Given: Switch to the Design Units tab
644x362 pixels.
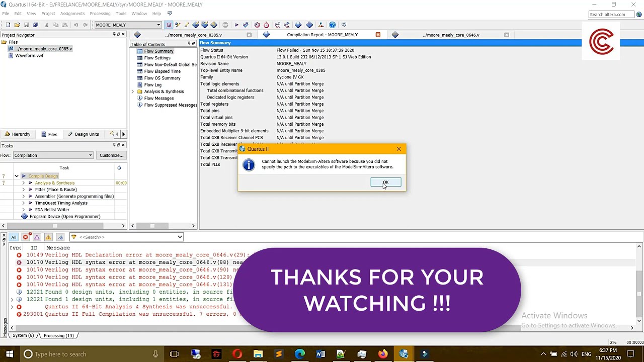Looking at the screenshot, I should coord(83,134).
